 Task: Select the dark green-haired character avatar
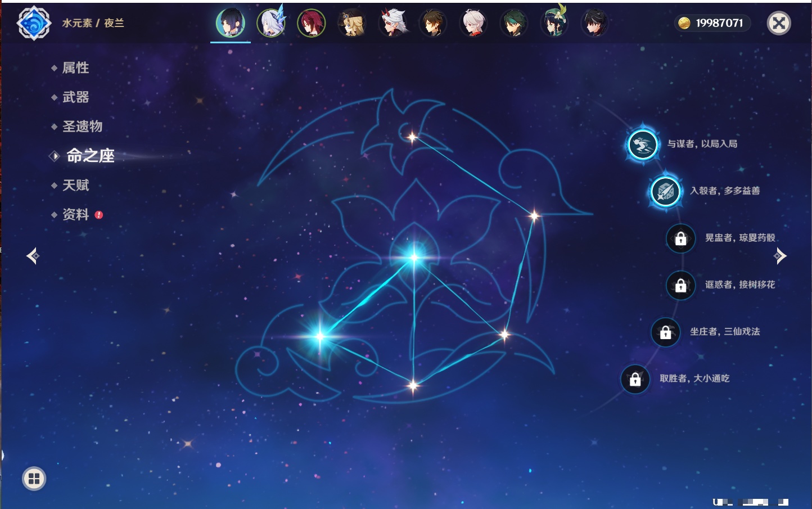[x=514, y=23]
